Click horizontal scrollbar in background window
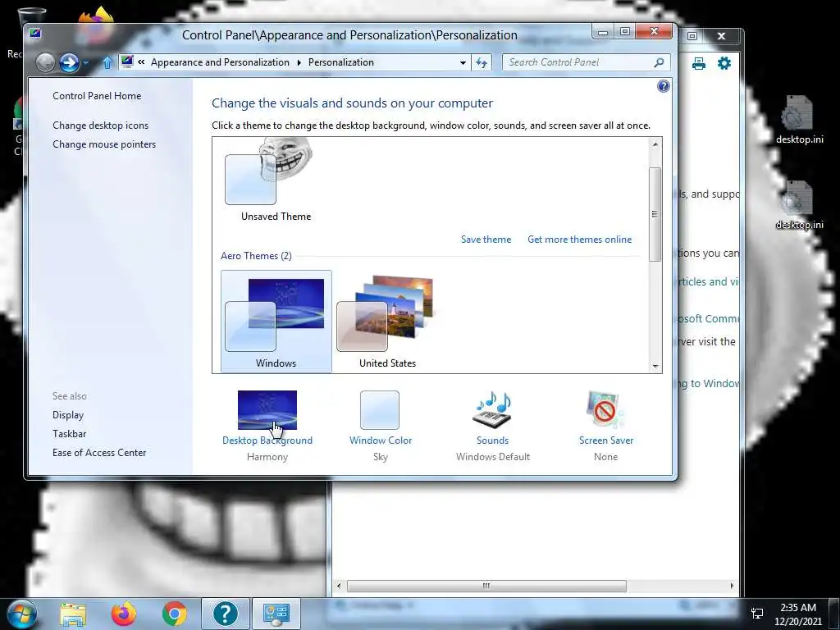Viewport: 840px width, 630px height. (486, 586)
